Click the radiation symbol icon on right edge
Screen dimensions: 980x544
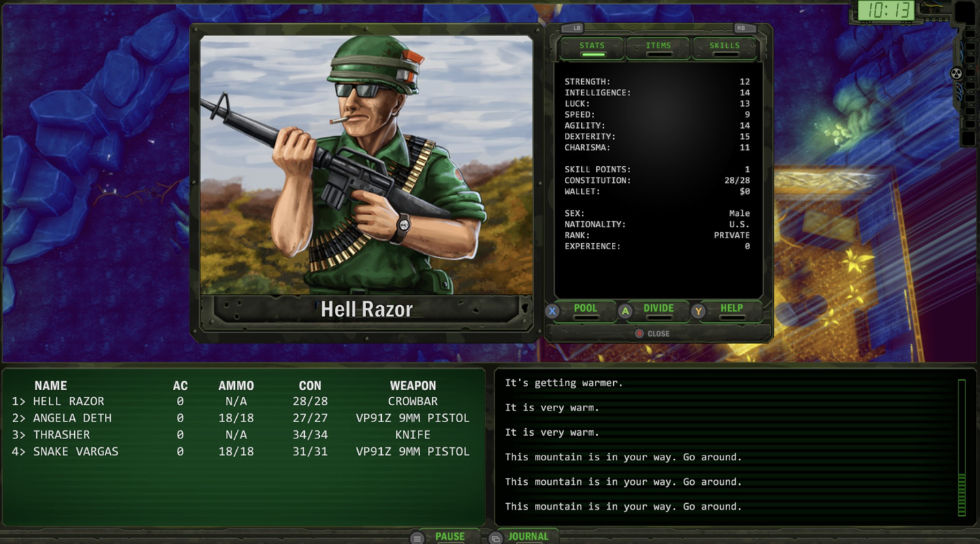(x=956, y=74)
